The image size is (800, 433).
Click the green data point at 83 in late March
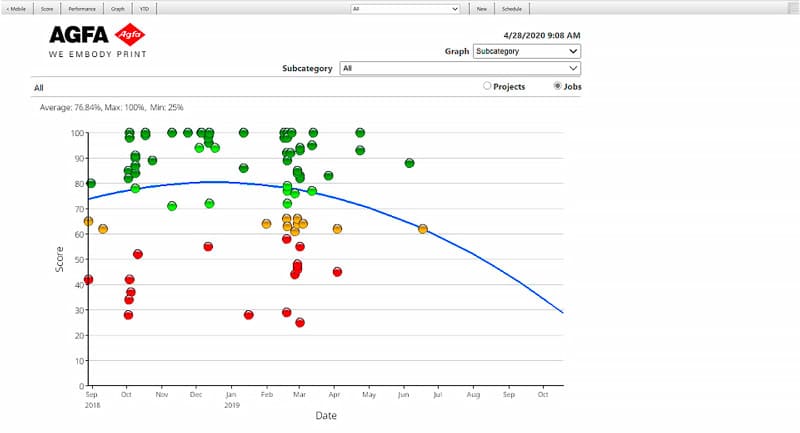click(x=329, y=175)
